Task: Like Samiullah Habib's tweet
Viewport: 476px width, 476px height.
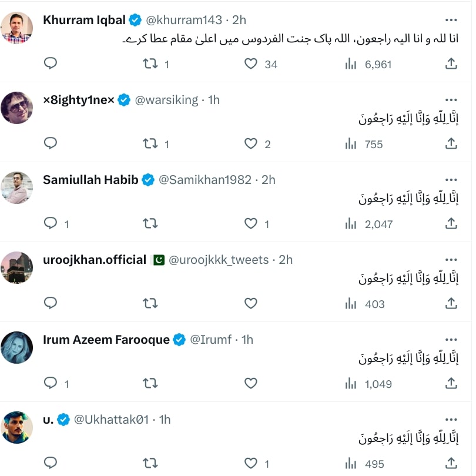Action: pyautogui.click(x=251, y=223)
